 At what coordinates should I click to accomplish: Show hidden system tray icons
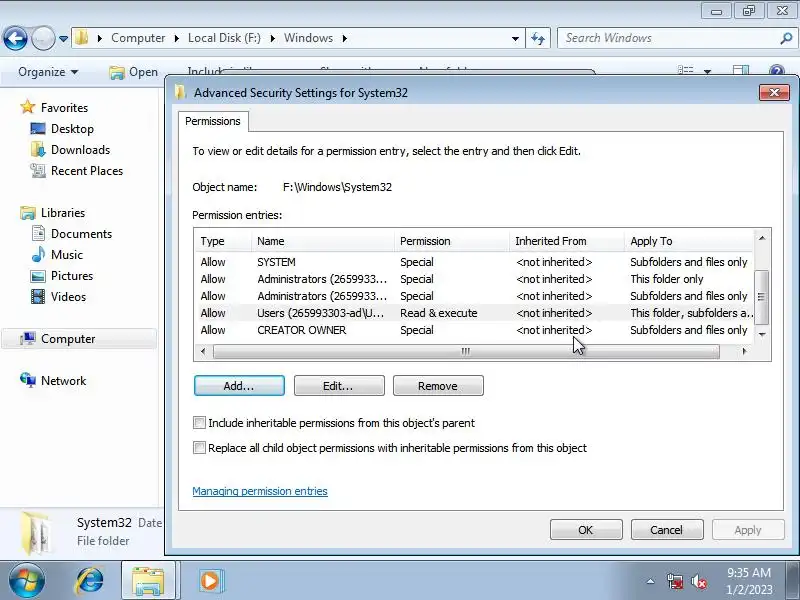point(651,581)
